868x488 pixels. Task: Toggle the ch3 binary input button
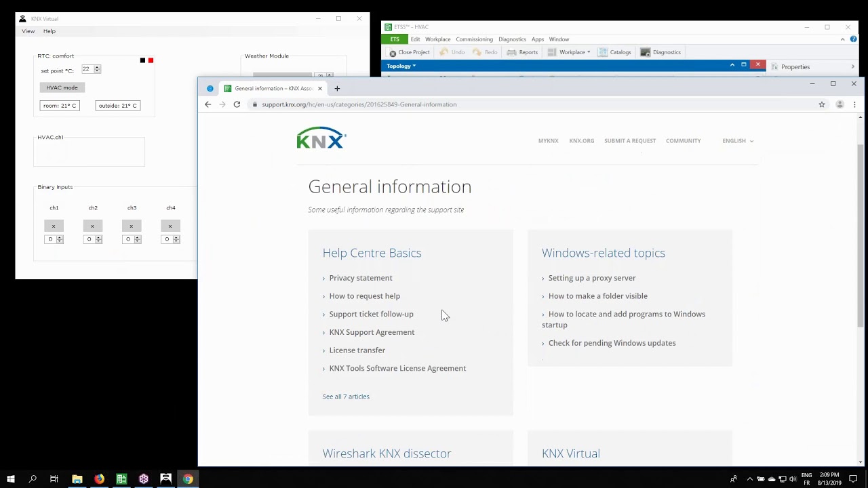coord(131,226)
